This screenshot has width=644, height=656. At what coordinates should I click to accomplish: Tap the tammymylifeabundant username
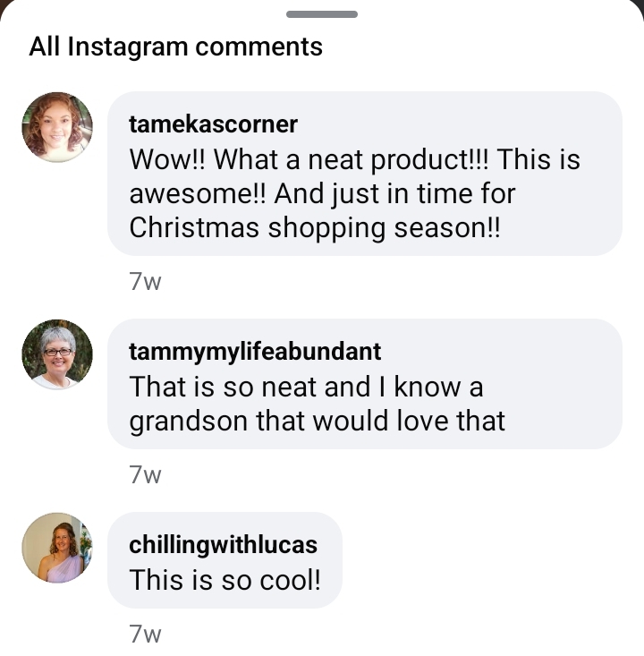255,351
